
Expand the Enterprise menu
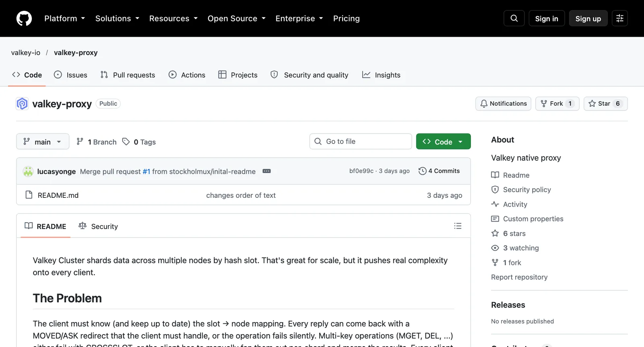coord(299,18)
